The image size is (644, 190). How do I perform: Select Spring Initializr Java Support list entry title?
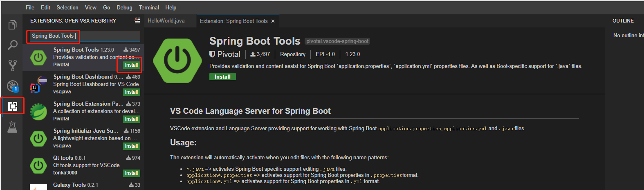(x=85, y=131)
